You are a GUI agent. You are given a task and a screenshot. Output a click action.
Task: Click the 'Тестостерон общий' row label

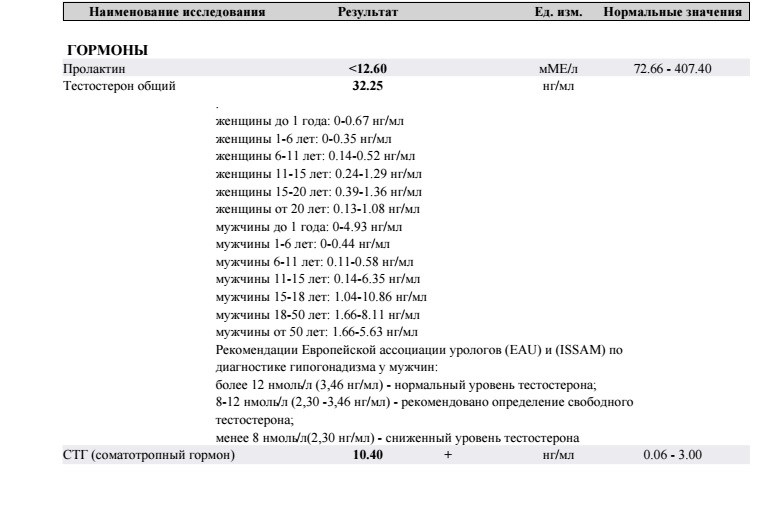[x=120, y=86]
